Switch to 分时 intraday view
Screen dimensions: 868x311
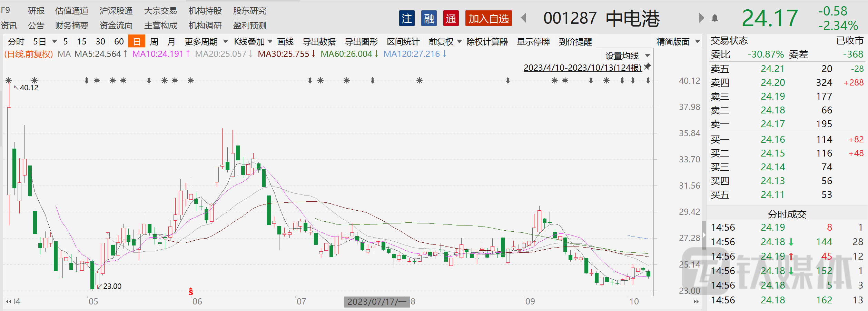tap(16, 42)
